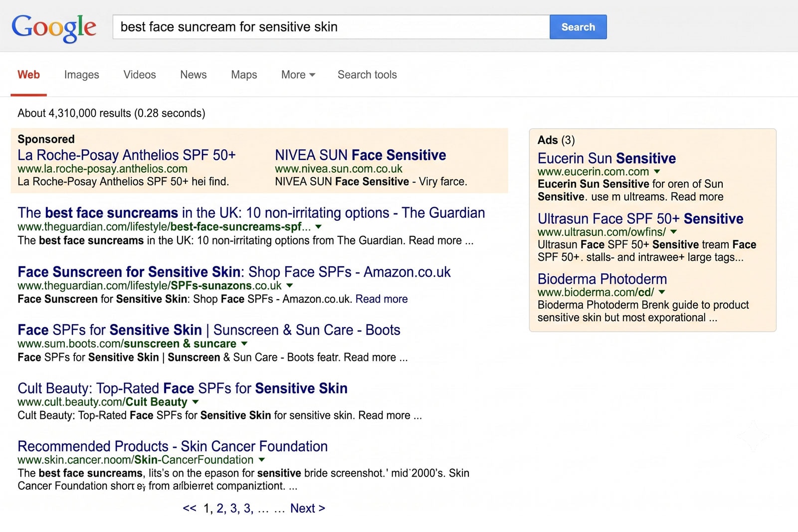Open Cult Beauty Top-Rated Face SPFs result

click(183, 388)
